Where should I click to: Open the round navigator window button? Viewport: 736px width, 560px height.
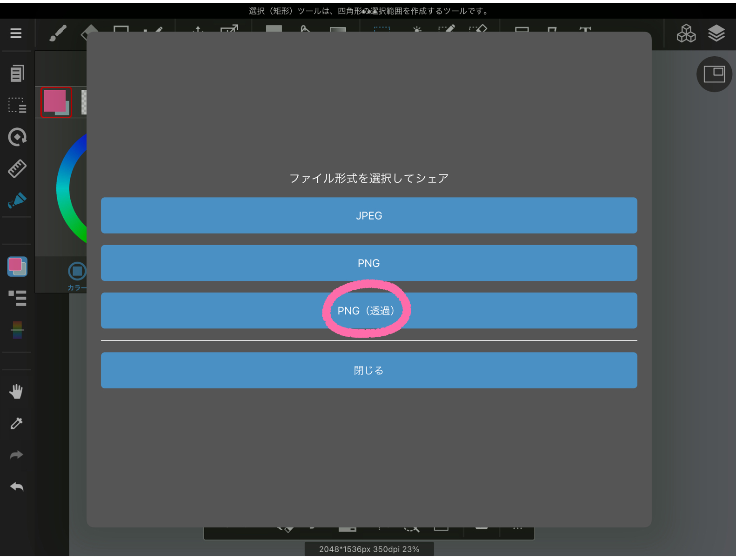[x=714, y=74]
